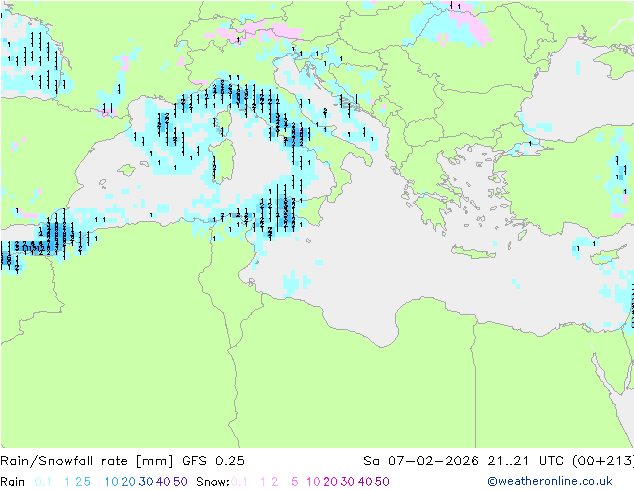This screenshot has height=490, width=634.
Task: Select the 'GFS 0.25' model label
Action: [213, 461]
